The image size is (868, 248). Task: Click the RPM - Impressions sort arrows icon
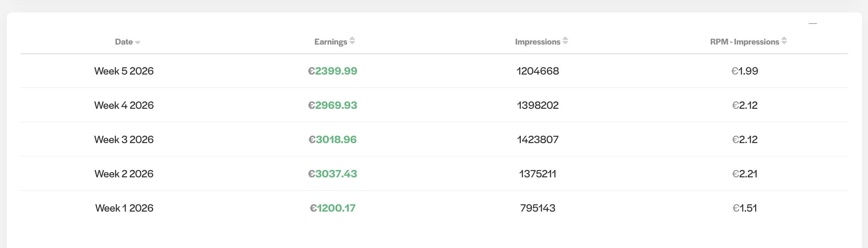784,41
